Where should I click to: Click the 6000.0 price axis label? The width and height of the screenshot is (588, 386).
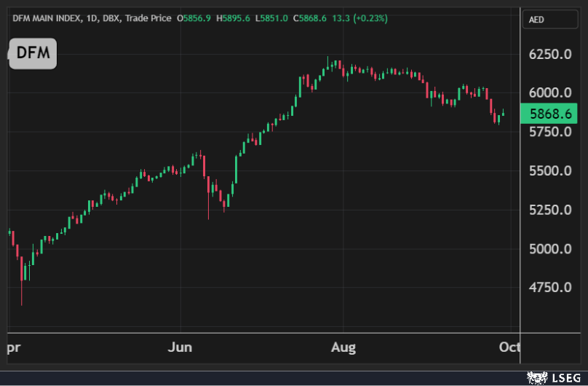549,92
